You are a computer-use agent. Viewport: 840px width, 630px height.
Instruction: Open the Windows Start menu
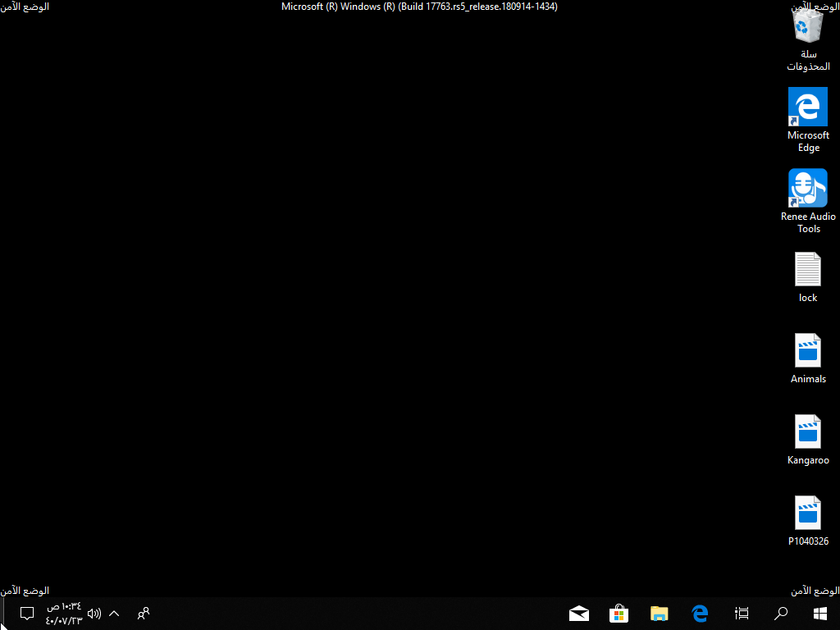[819, 614]
